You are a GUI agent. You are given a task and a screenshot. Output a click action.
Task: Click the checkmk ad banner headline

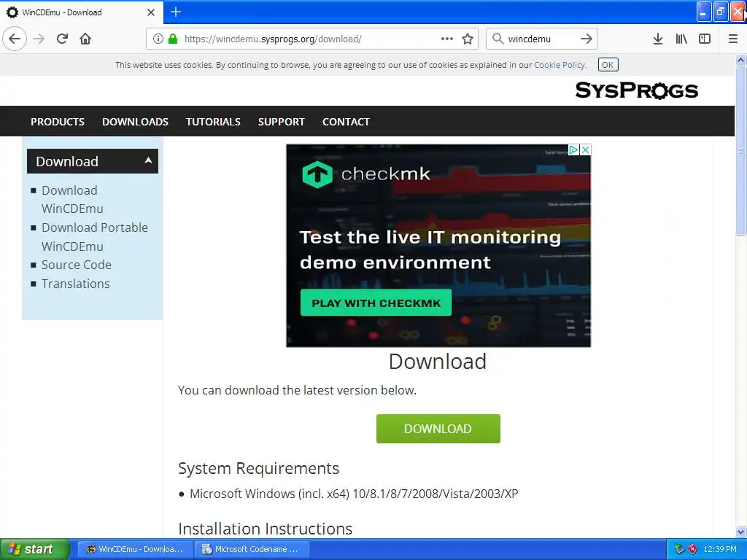[430, 249]
